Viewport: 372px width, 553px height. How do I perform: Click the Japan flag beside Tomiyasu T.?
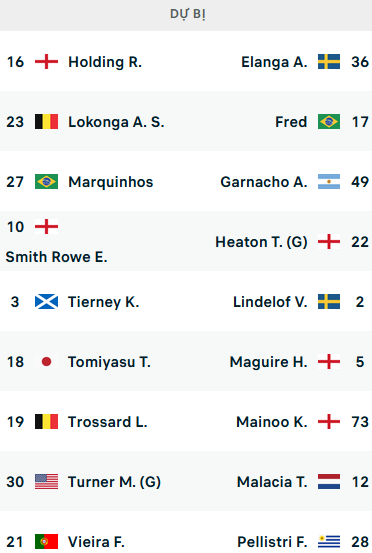(x=46, y=361)
